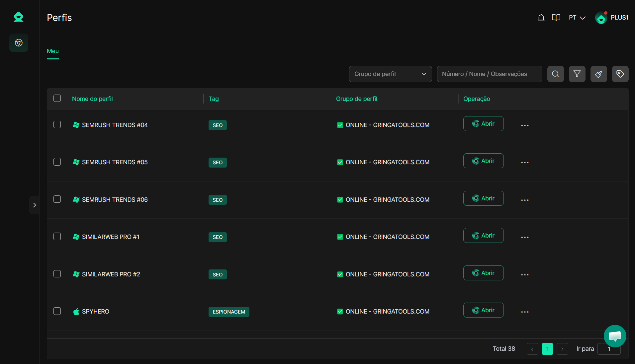Open the Grupo de perfil dropdown

click(391, 74)
